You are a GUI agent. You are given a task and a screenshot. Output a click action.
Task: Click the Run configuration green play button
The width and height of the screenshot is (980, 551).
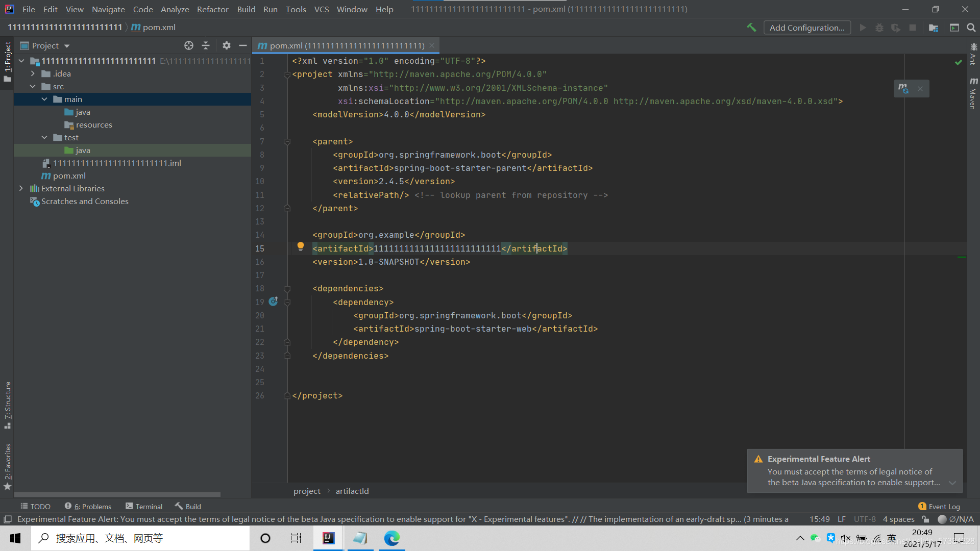864,28
